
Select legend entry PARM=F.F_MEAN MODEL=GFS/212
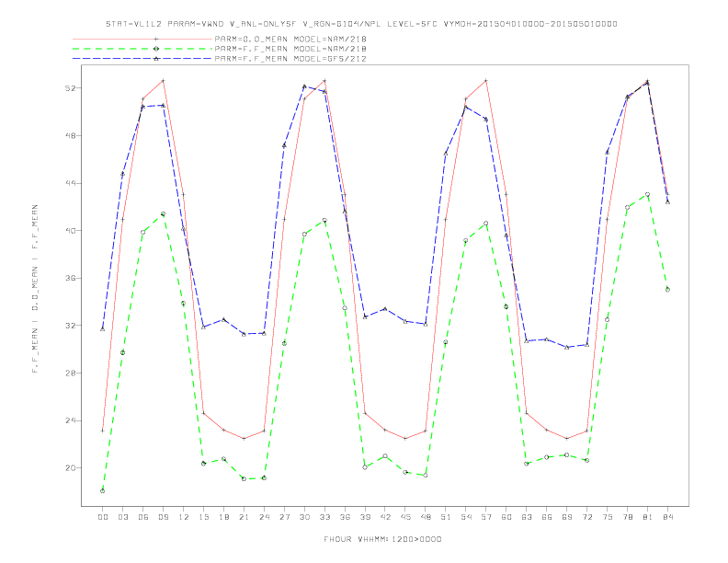coord(290,59)
